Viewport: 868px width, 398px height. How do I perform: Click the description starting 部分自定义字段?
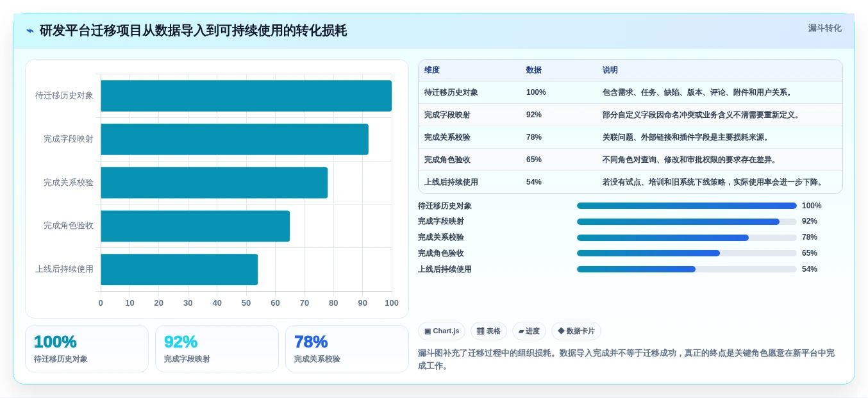pyautogui.click(x=702, y=115)
